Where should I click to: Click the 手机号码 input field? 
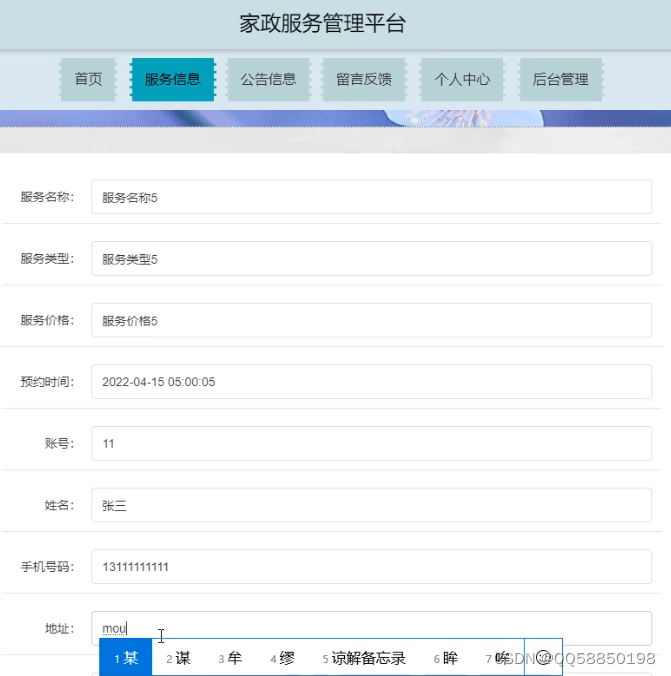tap(371, 566)
